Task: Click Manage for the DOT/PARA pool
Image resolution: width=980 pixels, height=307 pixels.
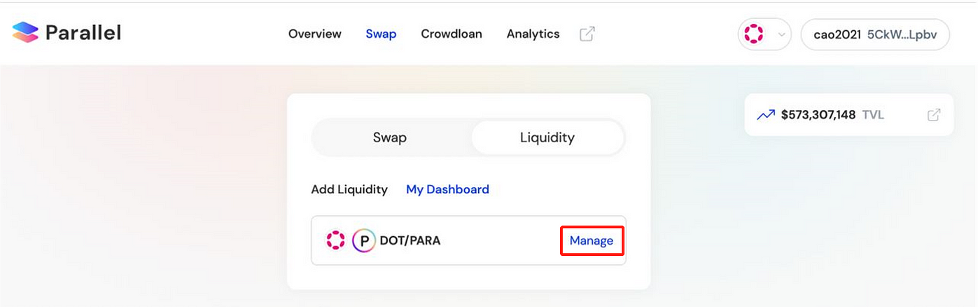Action: tap(591, 240)
